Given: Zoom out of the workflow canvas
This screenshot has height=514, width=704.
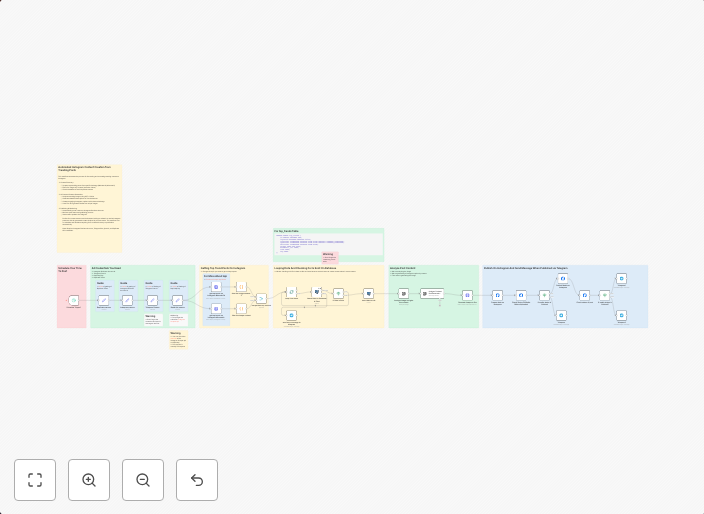Looking at the screenshot, I should point(143,480).
